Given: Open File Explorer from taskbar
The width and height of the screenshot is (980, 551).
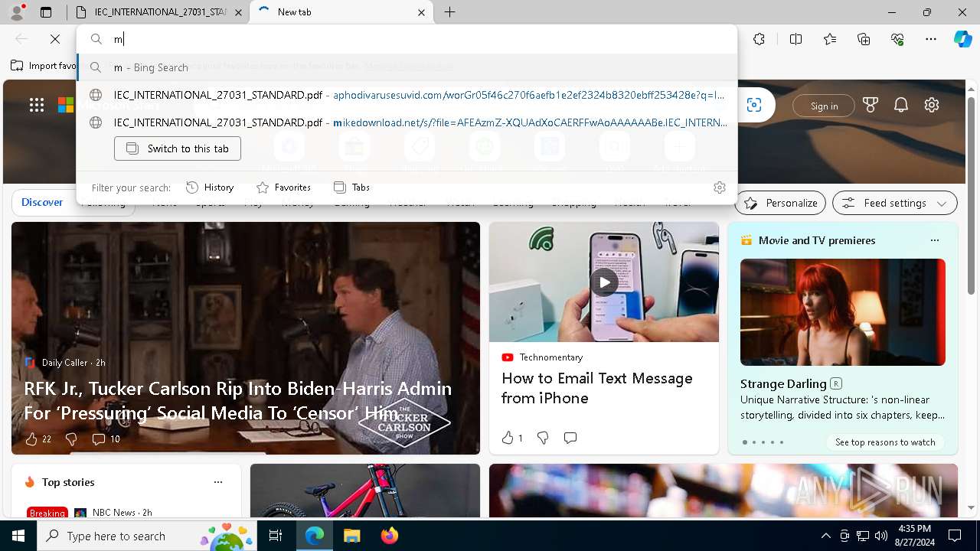Looking at the screenshot, I should pos(351,536).
